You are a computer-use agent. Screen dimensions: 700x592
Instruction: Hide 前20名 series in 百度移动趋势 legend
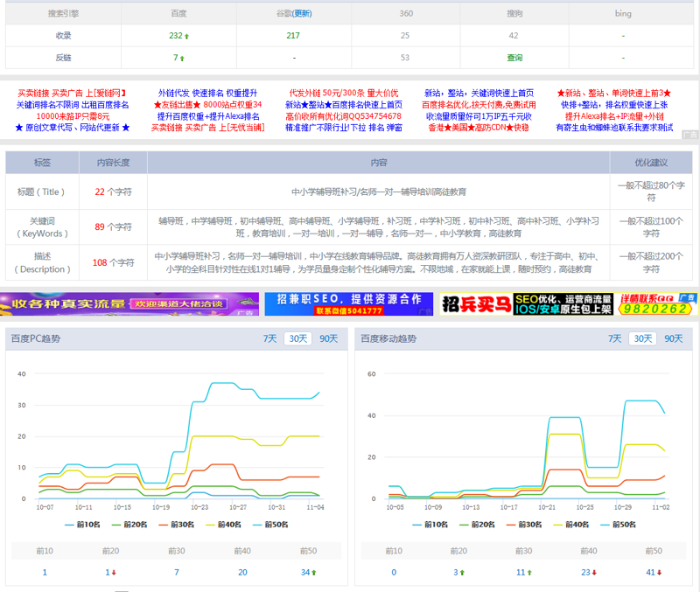point(477,525)
